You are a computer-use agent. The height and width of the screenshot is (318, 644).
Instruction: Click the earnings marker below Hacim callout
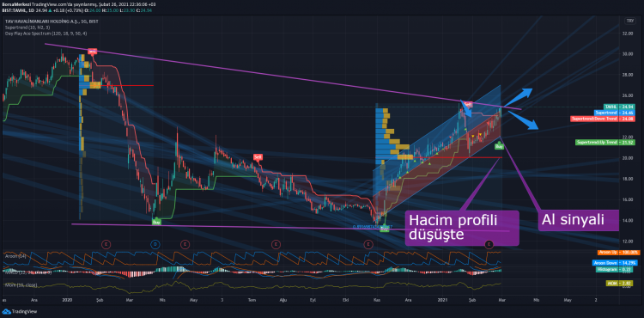tap(489, 245)
